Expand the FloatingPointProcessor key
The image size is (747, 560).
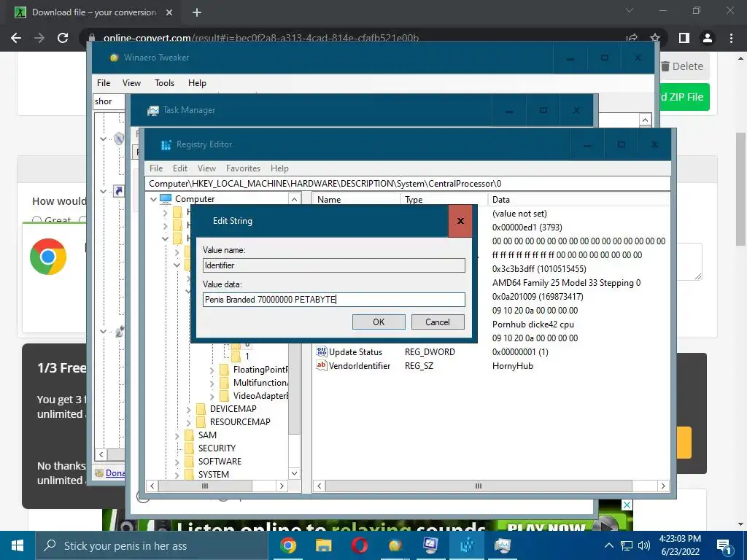point(212,370)
